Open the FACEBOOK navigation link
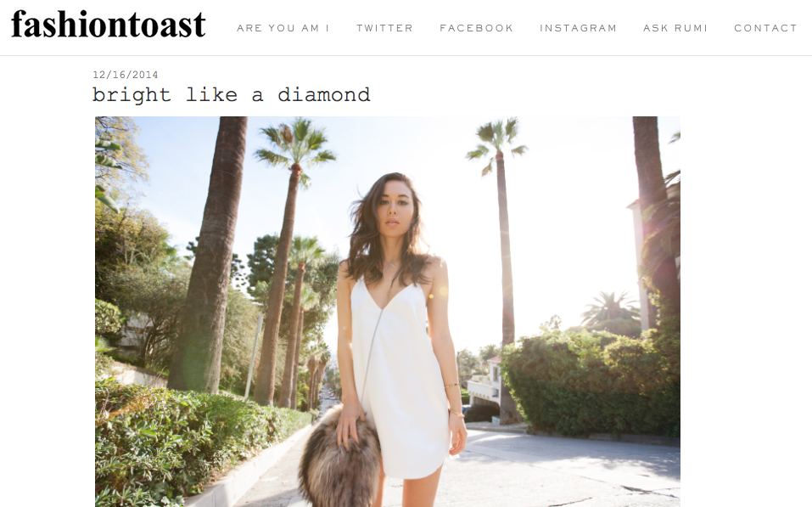This screenshot has width=812, height=507. [x=477, y=28]
